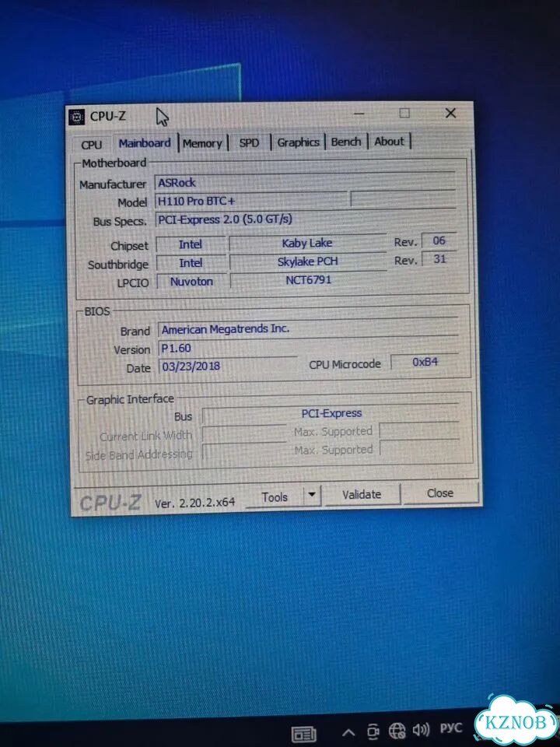Click the American Megatrends Inc. brand field
This screenshot has width=560, height=747.
point(308,329)
